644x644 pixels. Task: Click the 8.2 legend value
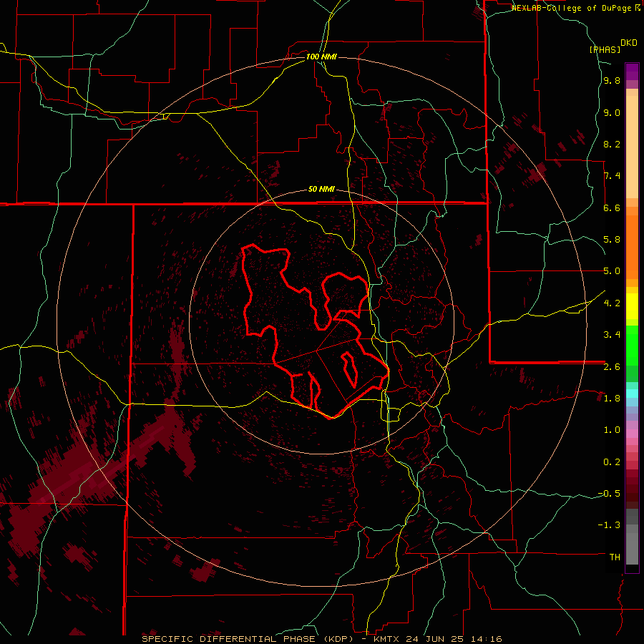click(x=612, y=144)
